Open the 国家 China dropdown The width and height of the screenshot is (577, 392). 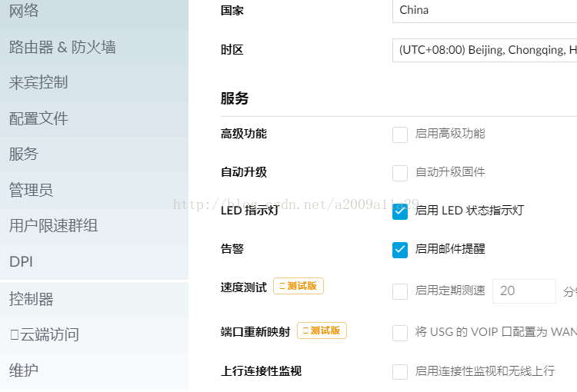[485, 11]
